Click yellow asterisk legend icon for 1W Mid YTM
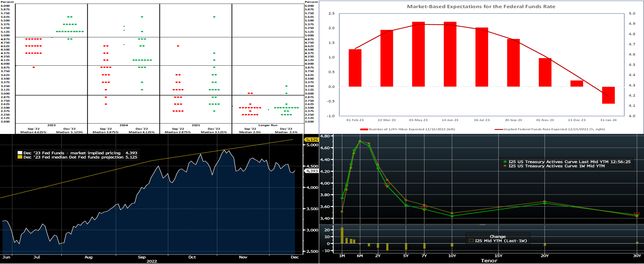The image size is (644, 264). coord(505,166)
